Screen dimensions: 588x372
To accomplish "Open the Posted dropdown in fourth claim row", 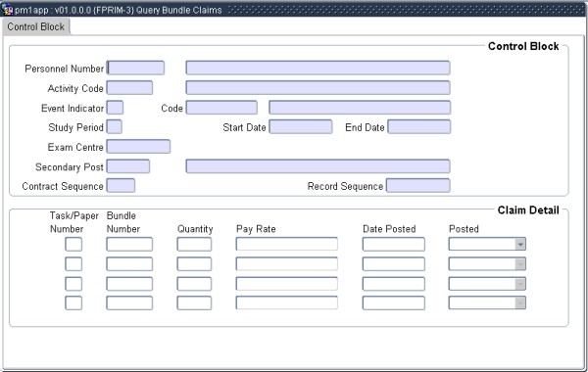I will (x=520, y=302).
